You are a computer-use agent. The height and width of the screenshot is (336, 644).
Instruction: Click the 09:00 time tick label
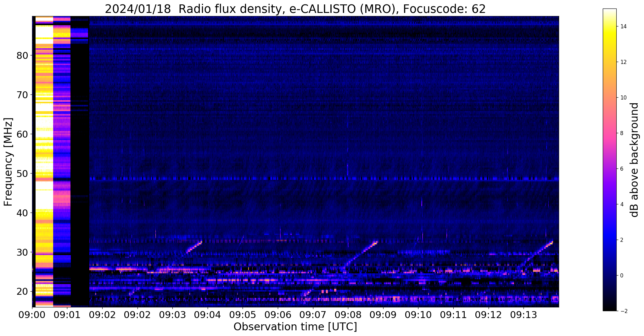point(32,315)
